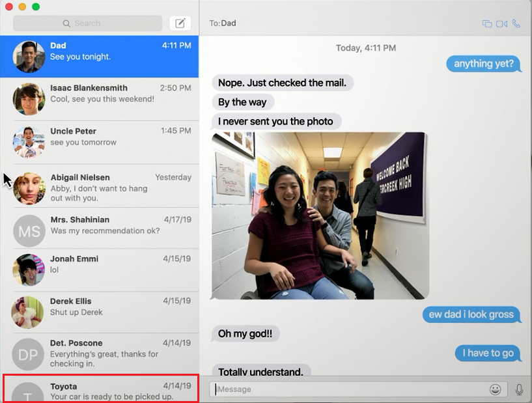Select the Derek Ellis conversation
Viewport: 532px width, 403px height.
[x=99, y=311]
